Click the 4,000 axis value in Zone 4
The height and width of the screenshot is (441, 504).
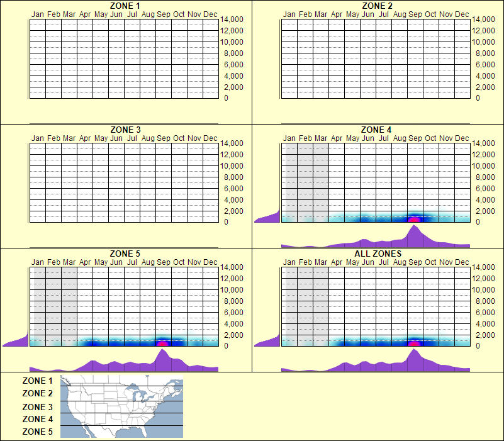(485, 200)
